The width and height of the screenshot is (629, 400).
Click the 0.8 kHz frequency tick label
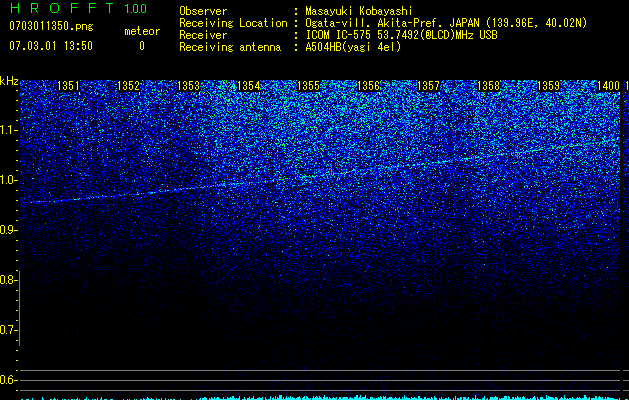(x=8, y=280)
